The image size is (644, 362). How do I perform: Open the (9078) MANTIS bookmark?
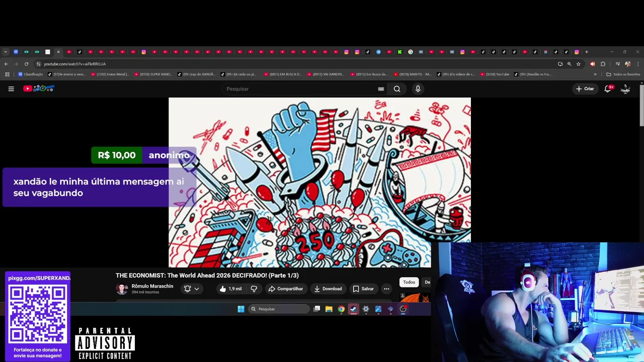[x=413, y=74]
